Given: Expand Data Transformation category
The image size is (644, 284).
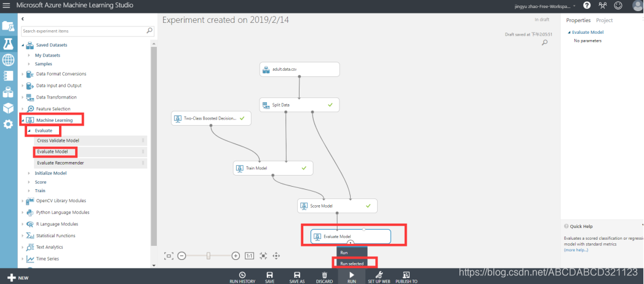Looking at the screenshot, I should 23,97.
